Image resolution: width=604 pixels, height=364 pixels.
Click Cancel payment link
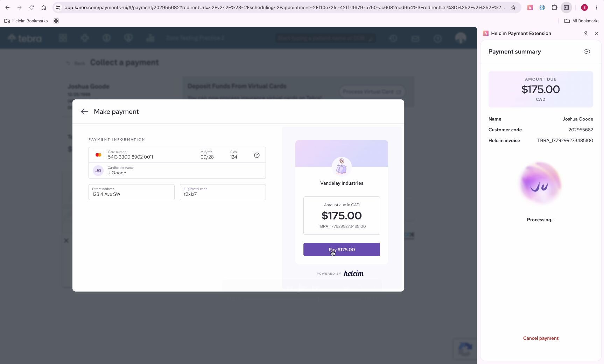tap(541, 338)
